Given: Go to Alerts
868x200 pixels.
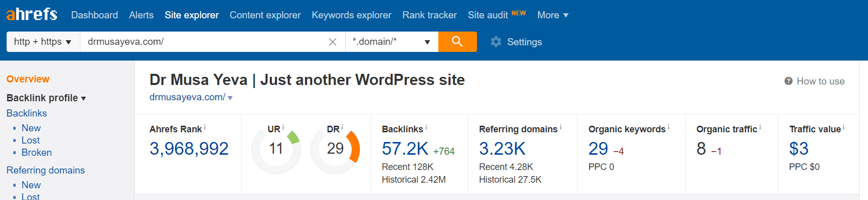Looking at the screenshot, I should 141,15.
